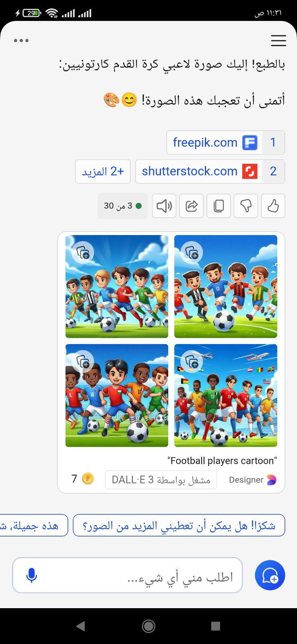Viewport: 297px width, 644px height.
Task: Tap the overlay icon on the top-left image
Action: (82, 252)
